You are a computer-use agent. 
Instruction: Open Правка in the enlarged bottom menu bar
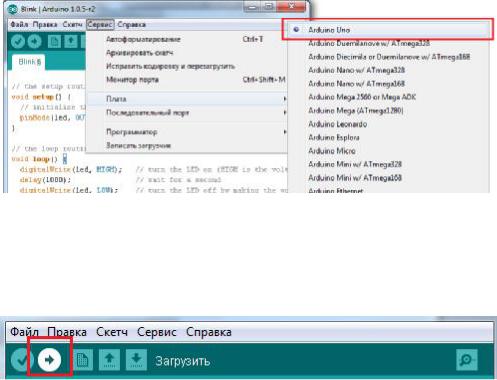coord(67,332)
